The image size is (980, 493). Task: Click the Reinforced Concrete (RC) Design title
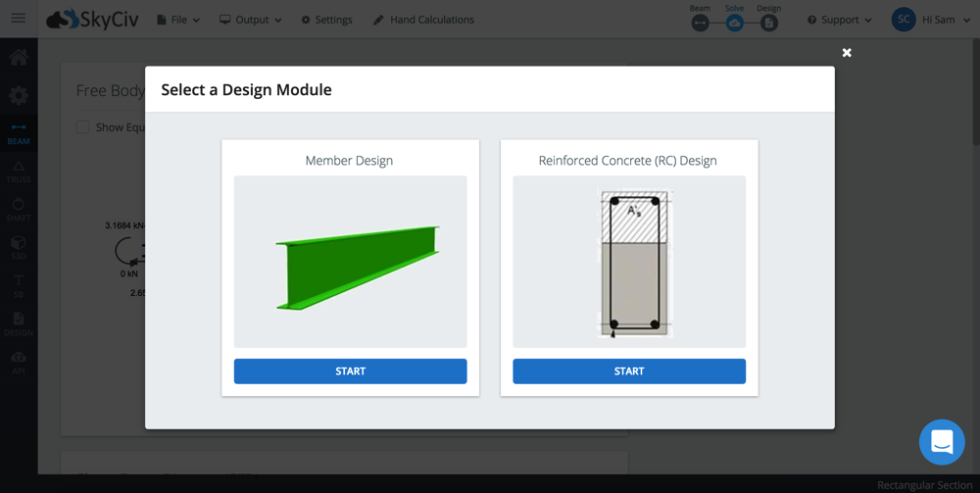[x=628, y=161]
